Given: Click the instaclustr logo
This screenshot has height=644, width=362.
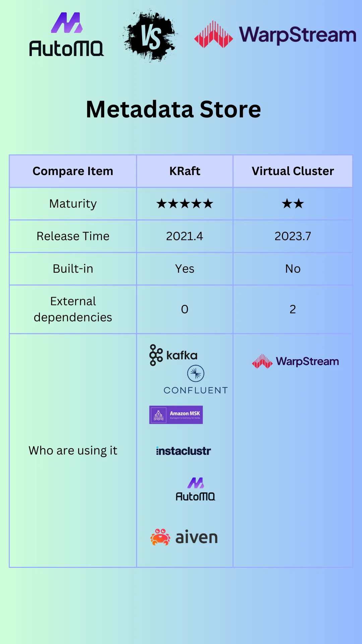Looking at the screenshot, I should tap(183, 451).
